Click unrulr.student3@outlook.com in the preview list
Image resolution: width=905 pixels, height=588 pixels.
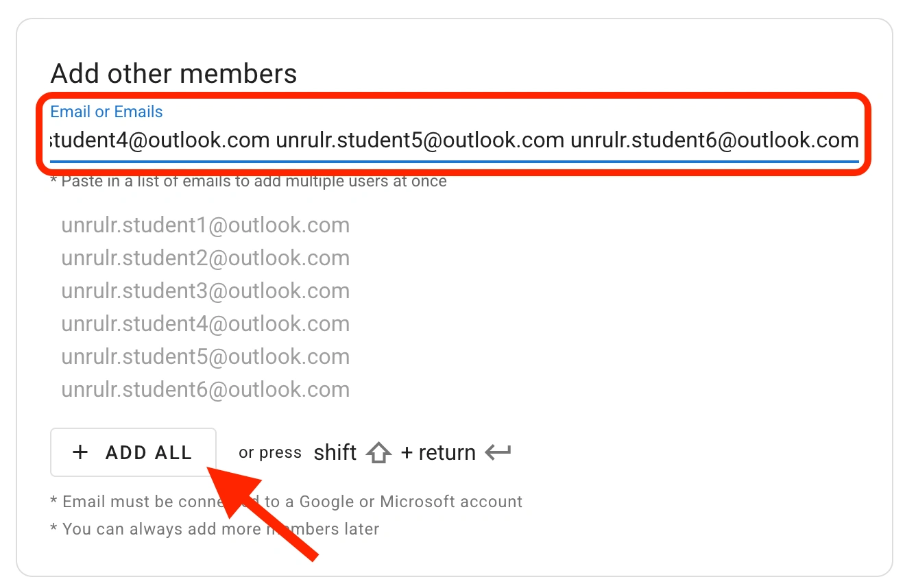[205, 291]
